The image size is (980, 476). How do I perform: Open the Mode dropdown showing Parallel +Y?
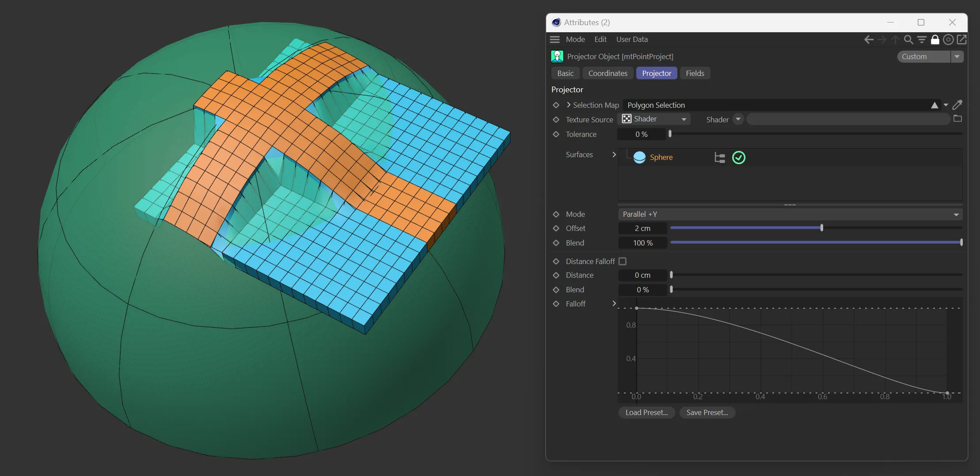click(790, 214)
